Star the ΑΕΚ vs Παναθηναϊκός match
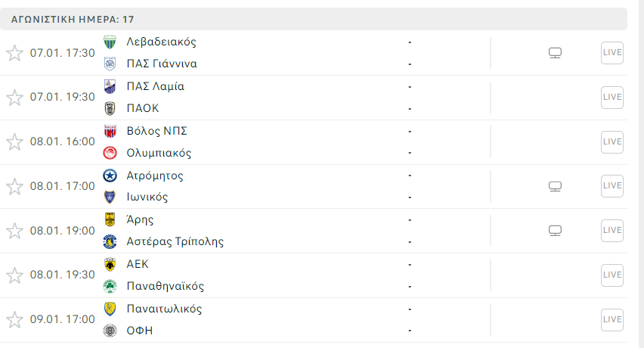This screenshot has height=348, width=644. click(x=14, y=275)
